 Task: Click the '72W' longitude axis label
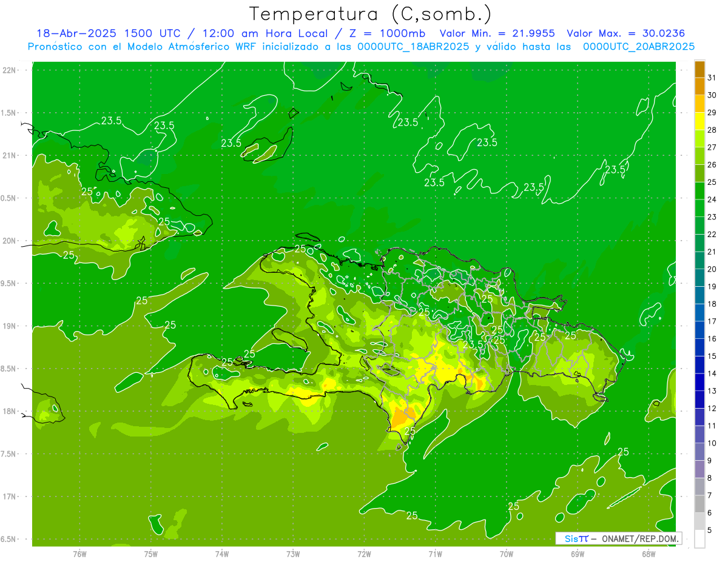(364, 554)
